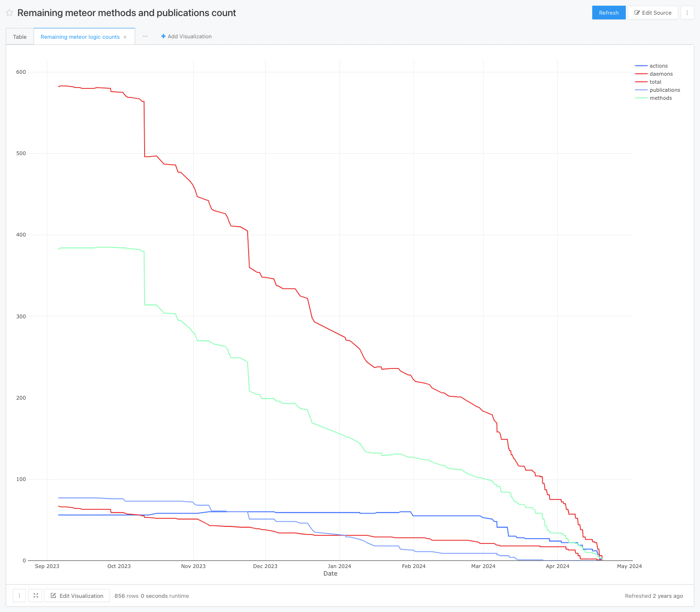Screen dimensions: 700x612
Task: Close the Remaining meteor logic counts tab
Action: (x=125, y=36)
